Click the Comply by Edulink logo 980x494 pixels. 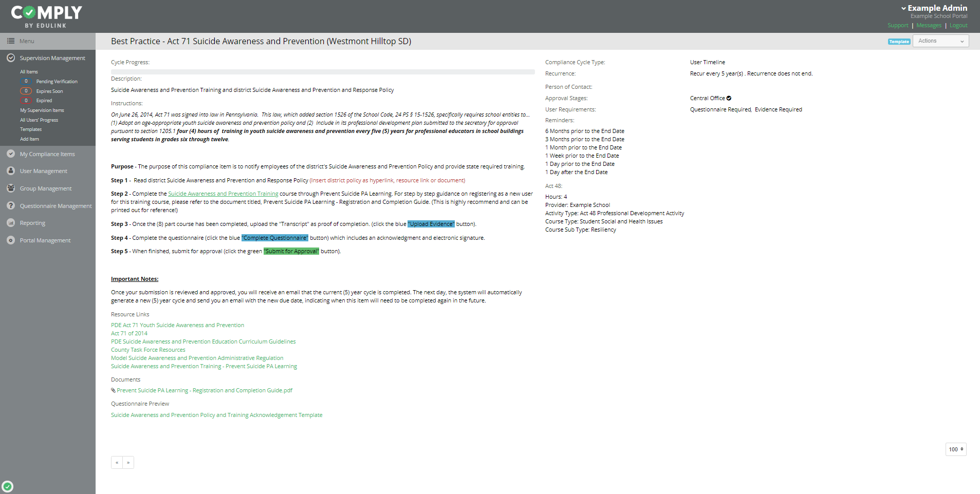pos(47,16)
